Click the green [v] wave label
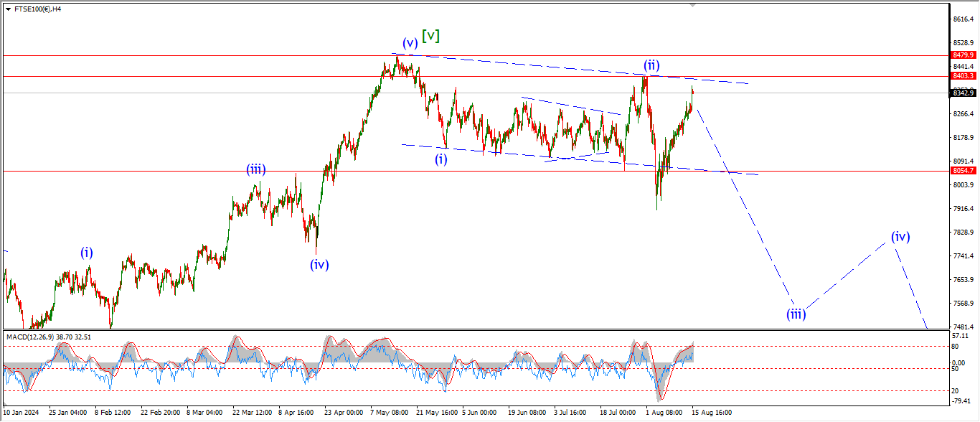980x422 pixels. click(430, 35)
